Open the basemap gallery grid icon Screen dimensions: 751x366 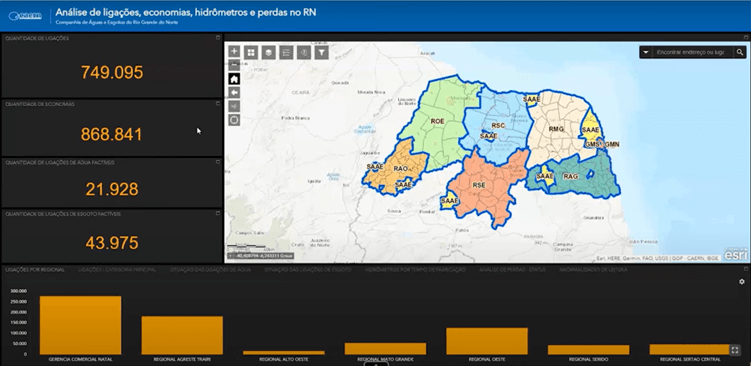[x=251, y=52]
